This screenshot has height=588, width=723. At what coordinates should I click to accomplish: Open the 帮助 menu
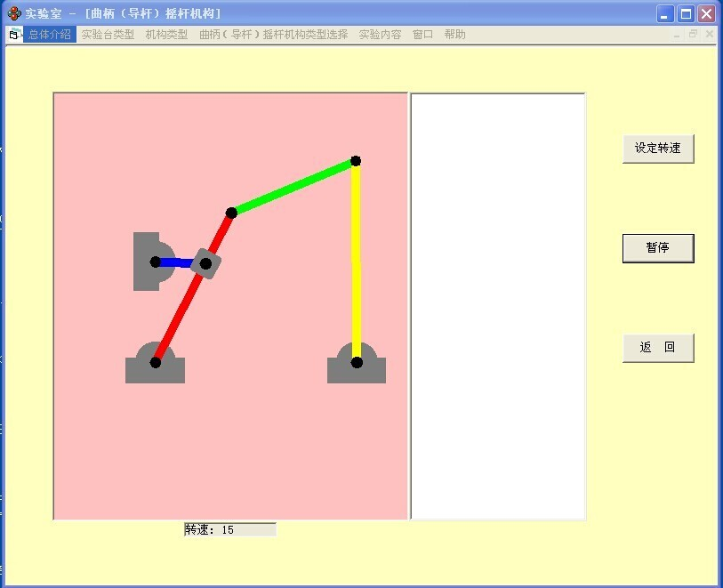pos(454,35)
